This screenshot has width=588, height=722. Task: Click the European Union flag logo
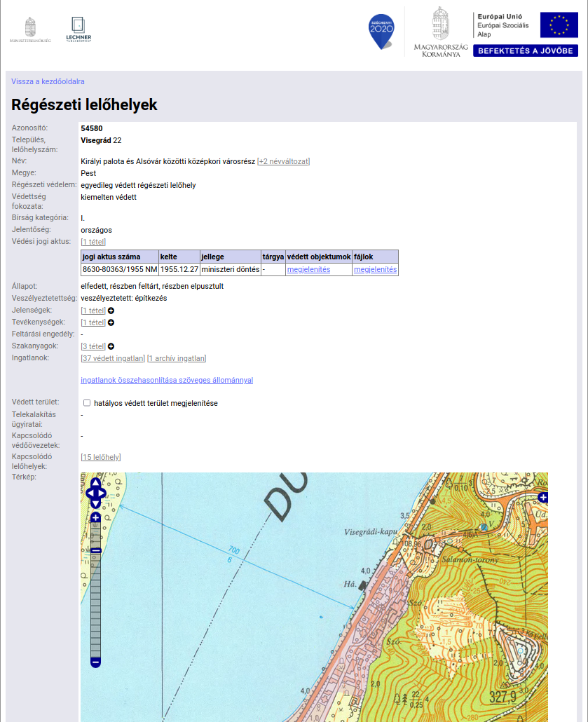tap(559, 25)
